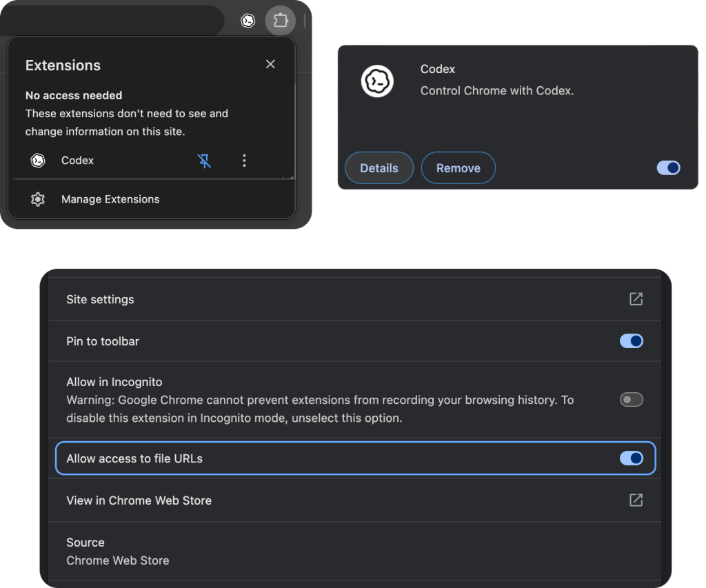706x588 pixels.
Task: Open the Chrome Web Store external link icon
Action: pos(636,500)
